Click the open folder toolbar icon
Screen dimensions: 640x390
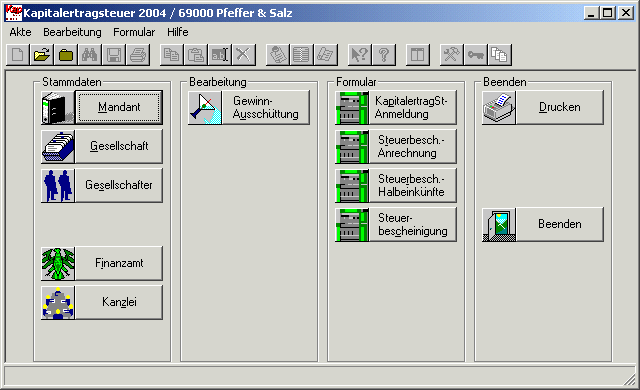pos(42,55)
